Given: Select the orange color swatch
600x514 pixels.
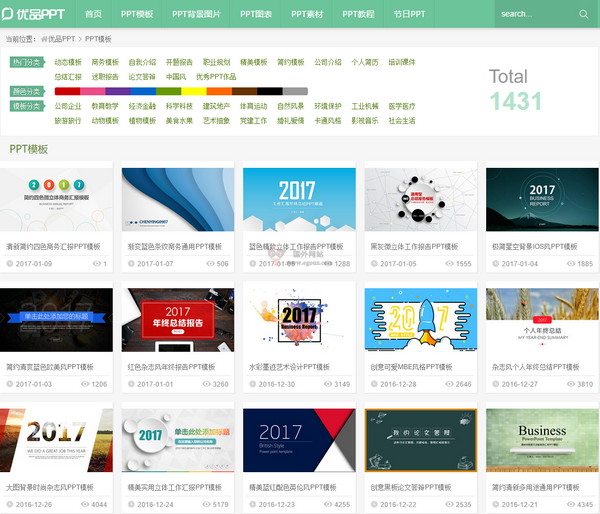Looking at the screenshot, I should click(219, 91).
